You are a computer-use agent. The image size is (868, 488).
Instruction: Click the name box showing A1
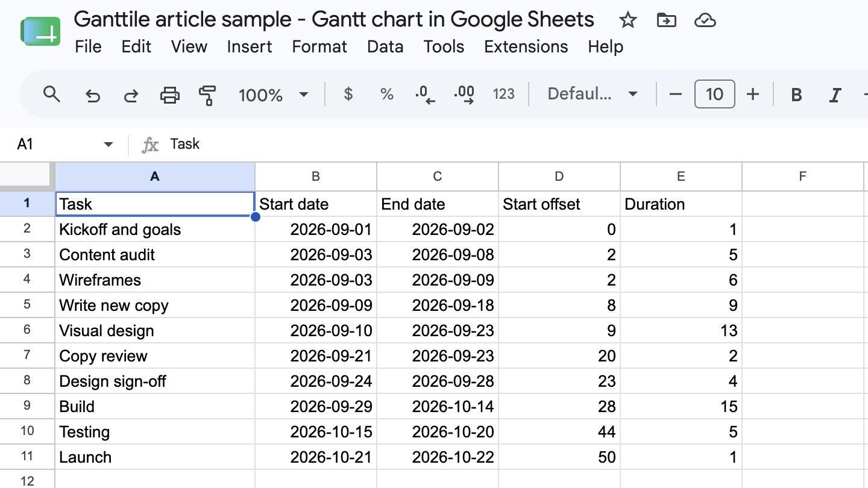pos(58,144)
